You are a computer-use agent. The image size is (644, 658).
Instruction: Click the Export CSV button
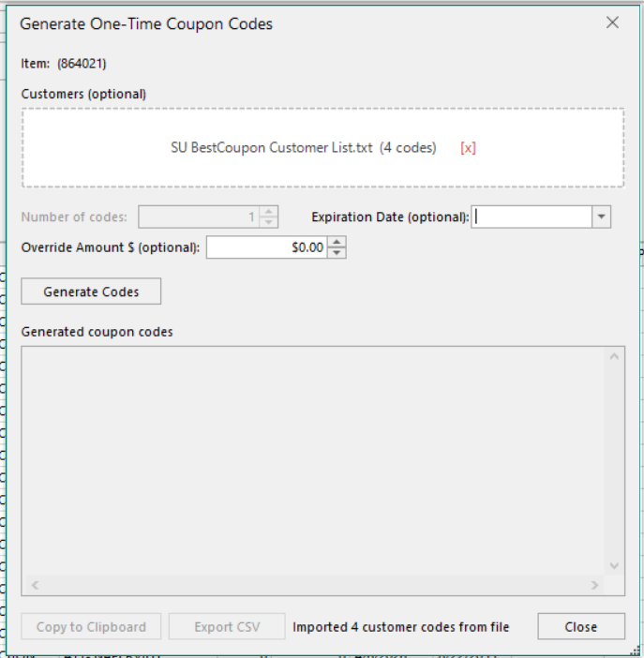(x=227, y=626)
